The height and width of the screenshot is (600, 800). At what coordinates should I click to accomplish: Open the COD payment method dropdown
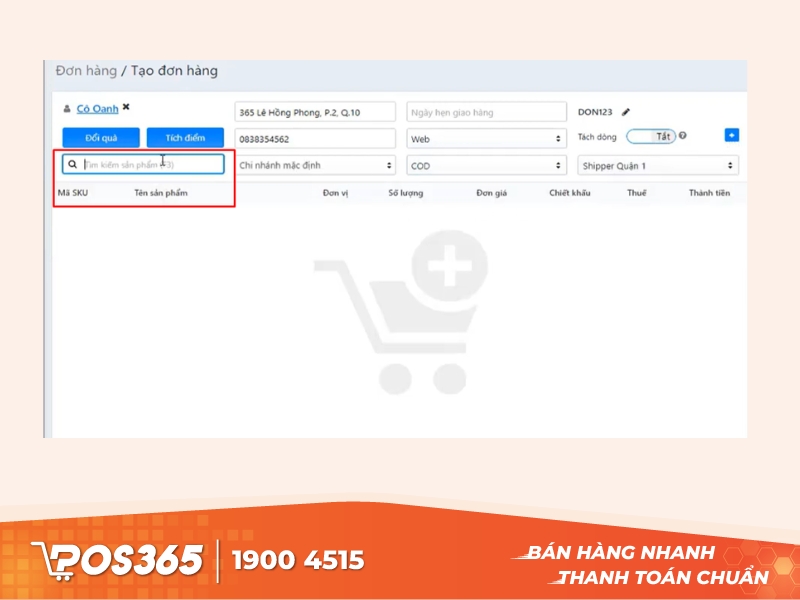click(x=486, y=166)
